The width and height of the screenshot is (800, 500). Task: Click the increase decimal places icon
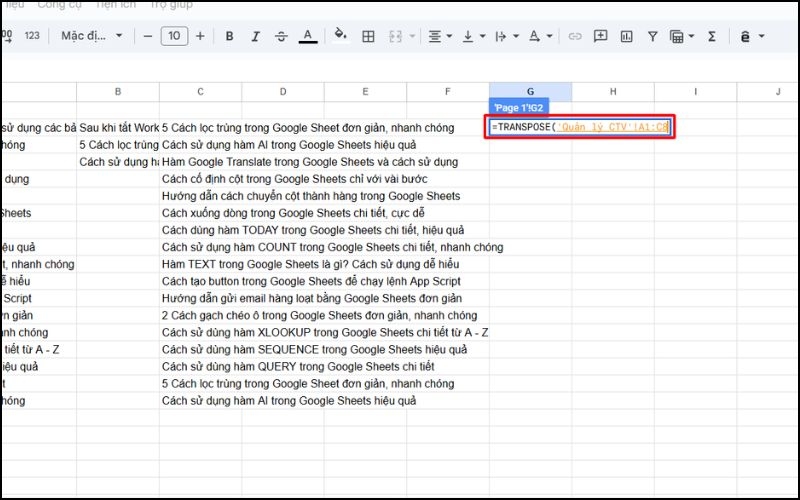pyautogui.click(x=7, y=36)
